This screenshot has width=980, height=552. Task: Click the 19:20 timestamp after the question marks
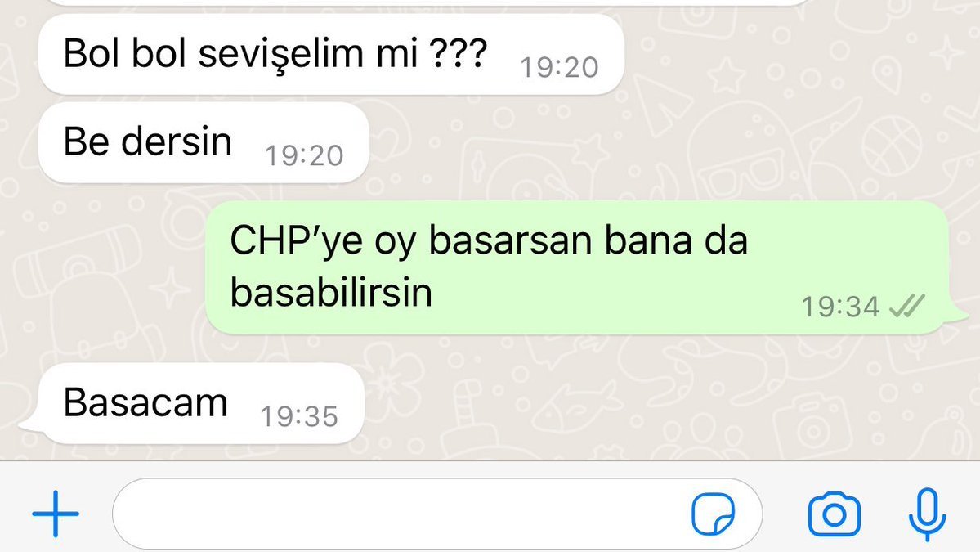[559, 68]
